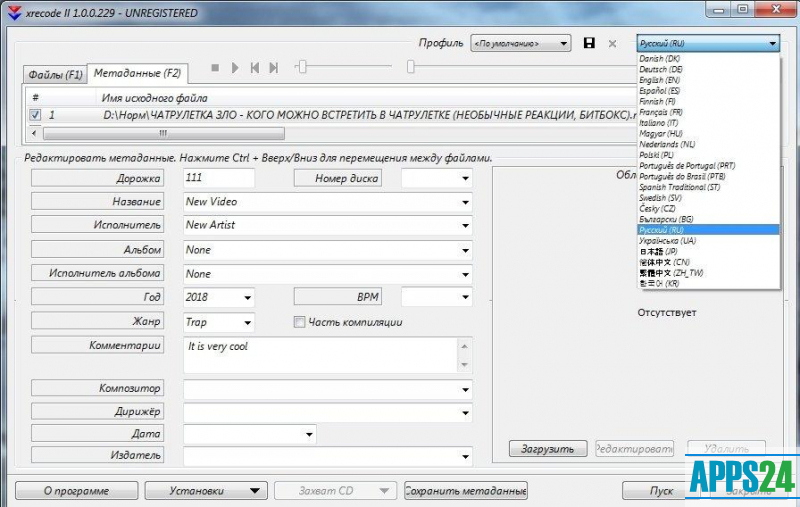Screen dimensions: 800x507
Task: Select Български (BG) language
Action: pos(709,219)
